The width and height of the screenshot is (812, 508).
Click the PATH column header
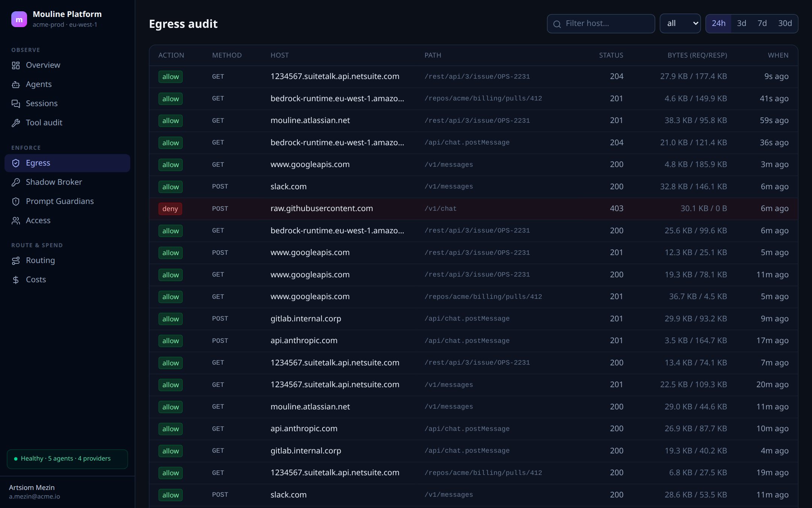click(433, 55)
